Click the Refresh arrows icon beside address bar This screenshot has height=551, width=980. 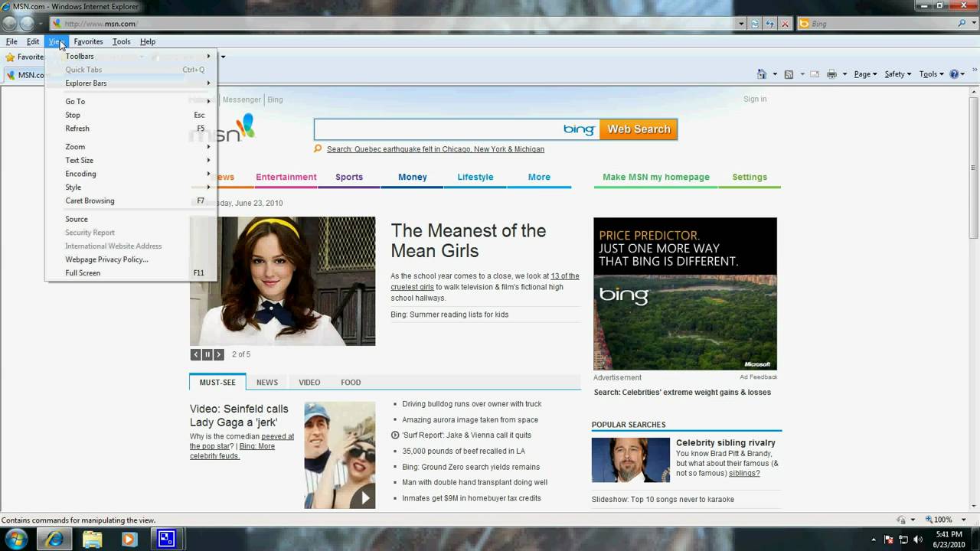pos(770,24)
